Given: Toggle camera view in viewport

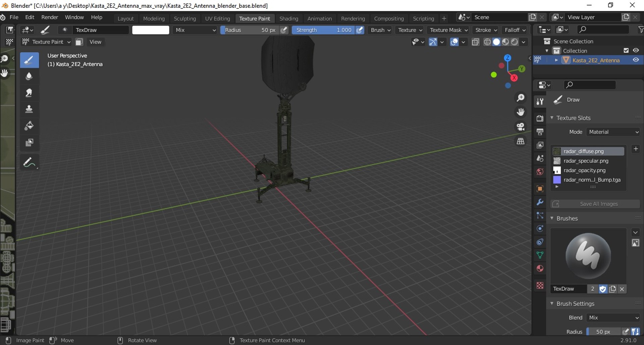Looking at the screenshot, I should tap(521, 127).
